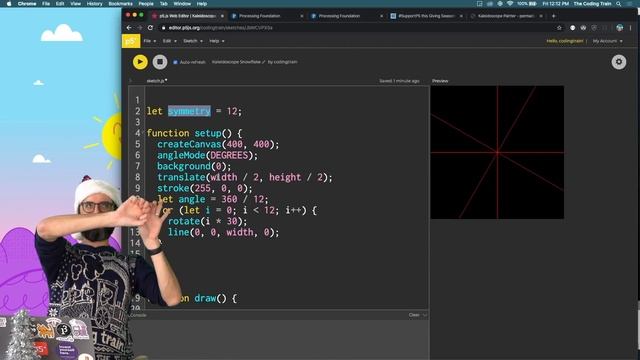Bookmark this page with star icon
The height and width of the screenshot is (360, 640).
coord(559,28)
